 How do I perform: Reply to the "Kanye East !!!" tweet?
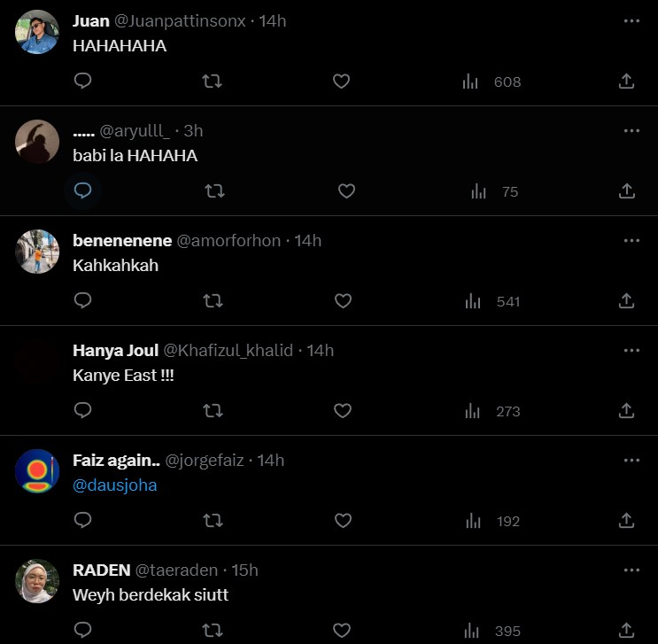tap(83, 411)
